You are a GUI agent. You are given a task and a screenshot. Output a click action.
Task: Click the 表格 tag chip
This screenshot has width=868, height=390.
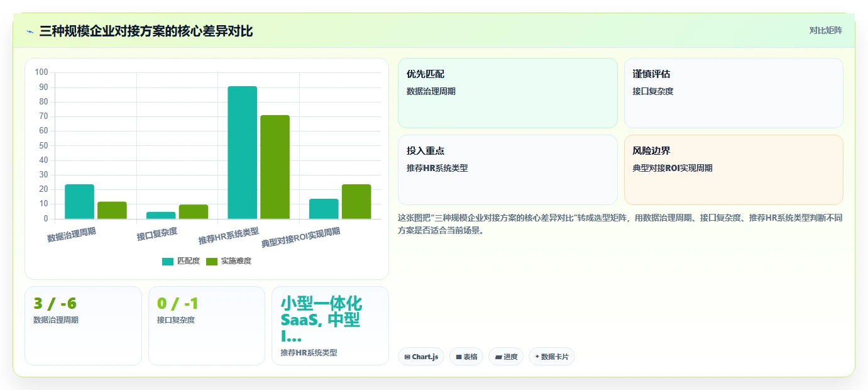coord(466,357)
